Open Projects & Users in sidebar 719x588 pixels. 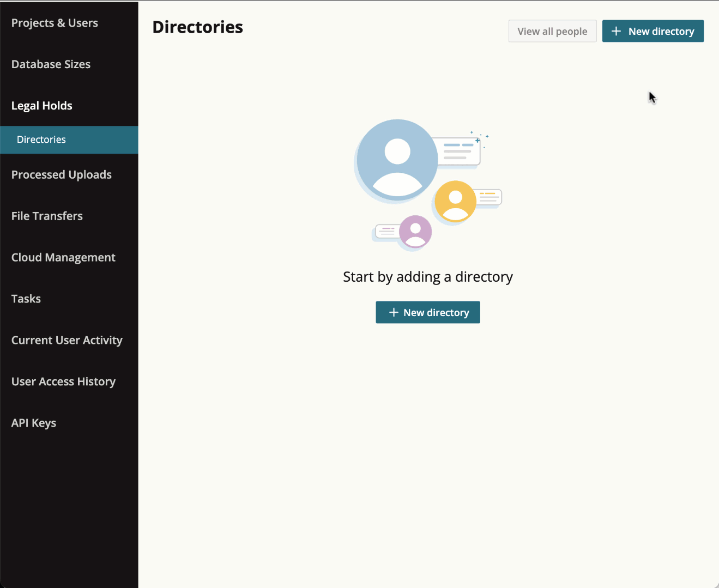tap(55, 23)
